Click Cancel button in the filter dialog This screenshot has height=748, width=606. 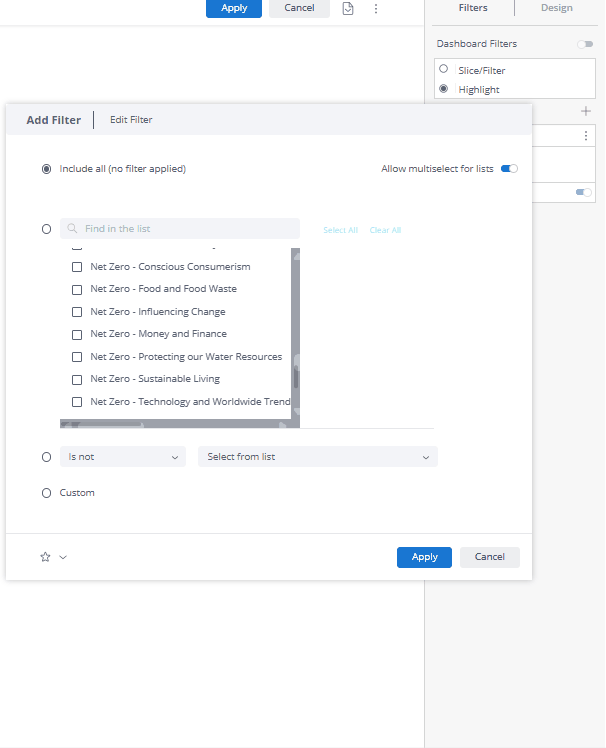click(490, 557)
